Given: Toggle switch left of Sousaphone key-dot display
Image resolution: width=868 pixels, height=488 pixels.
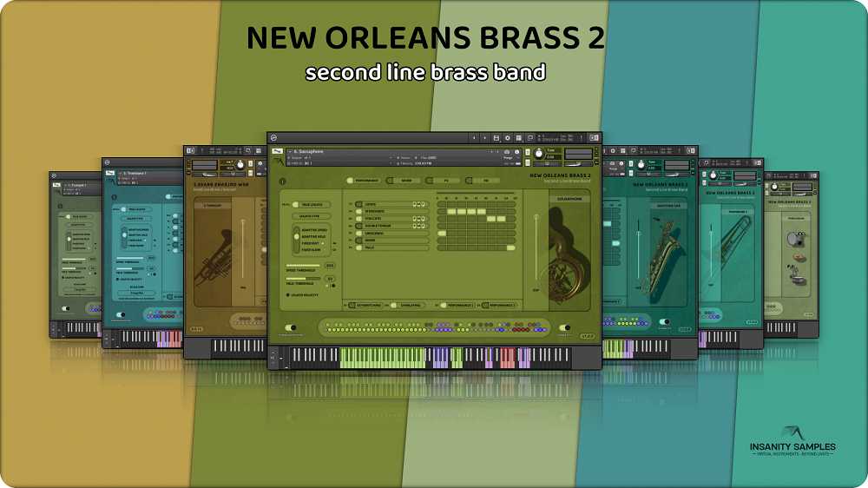Looking at the screenshot, I should coord(291,327).
